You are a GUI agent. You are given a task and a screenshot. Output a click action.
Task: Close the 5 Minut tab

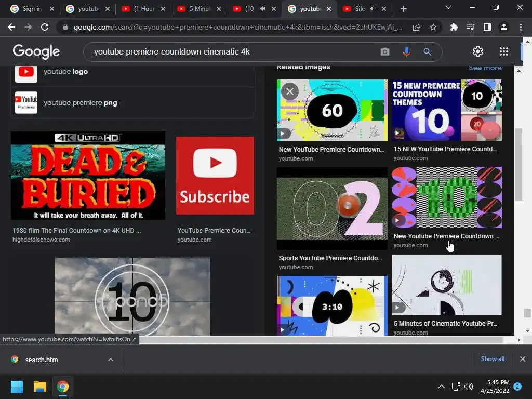tap(219, 9)
